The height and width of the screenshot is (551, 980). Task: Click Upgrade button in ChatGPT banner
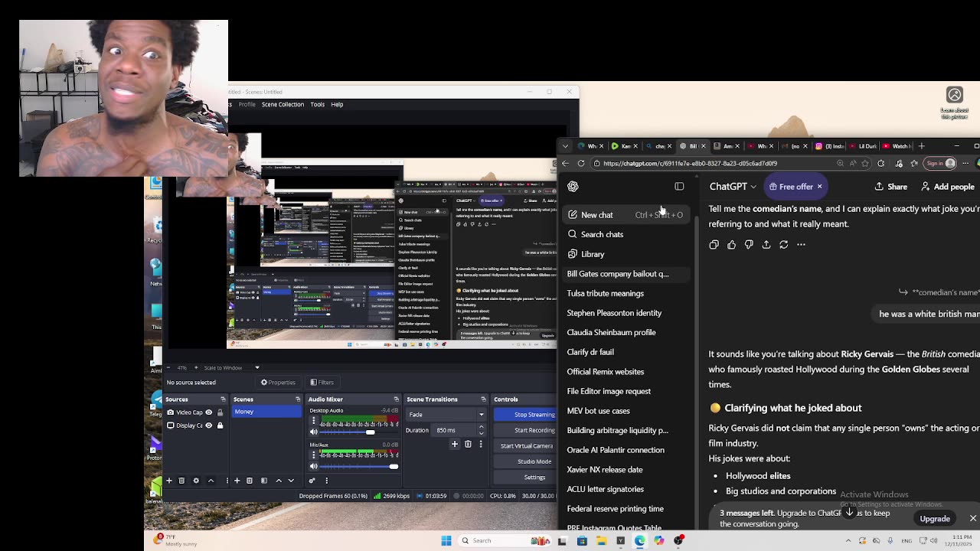click(935, 519)
